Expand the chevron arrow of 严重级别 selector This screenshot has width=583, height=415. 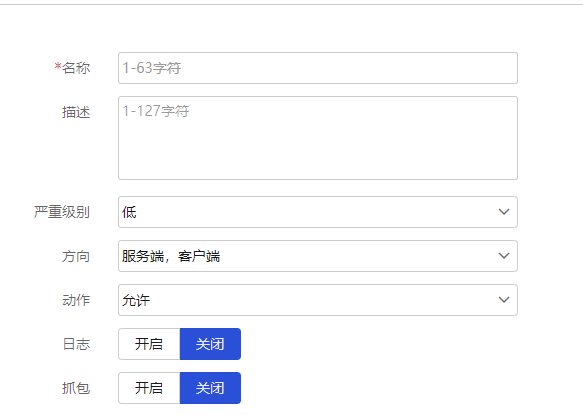point(504,212)
